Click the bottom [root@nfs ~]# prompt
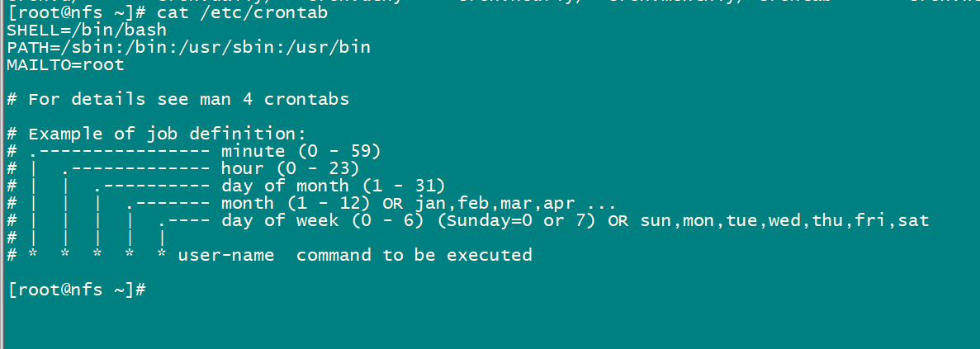 (78, 290)
